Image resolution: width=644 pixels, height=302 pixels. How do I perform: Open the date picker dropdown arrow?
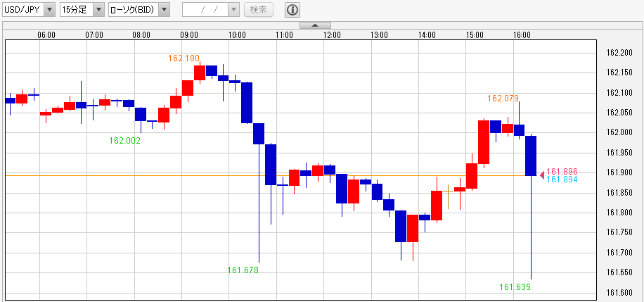tap(234, 10)
